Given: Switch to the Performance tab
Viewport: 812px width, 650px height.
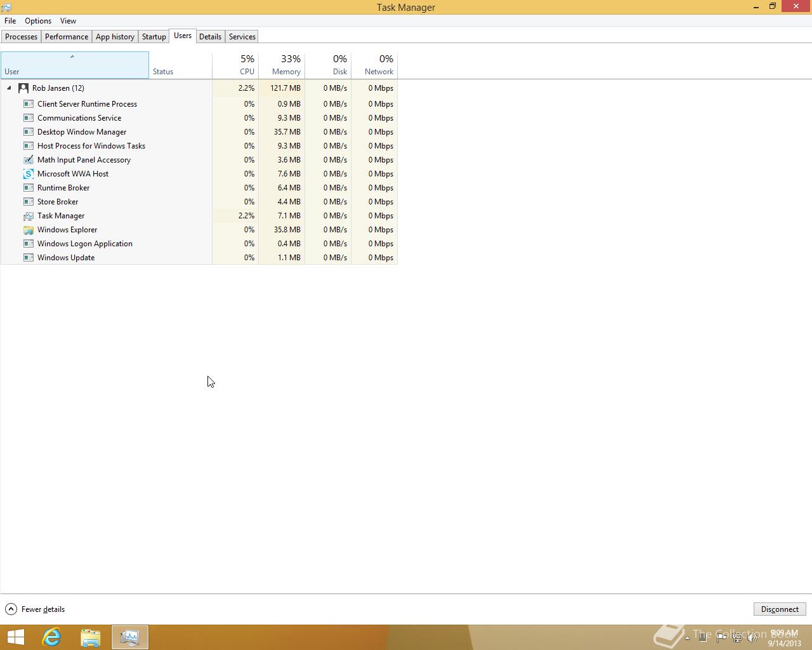Looking at the screenshot, I should (x=67, y=37).
